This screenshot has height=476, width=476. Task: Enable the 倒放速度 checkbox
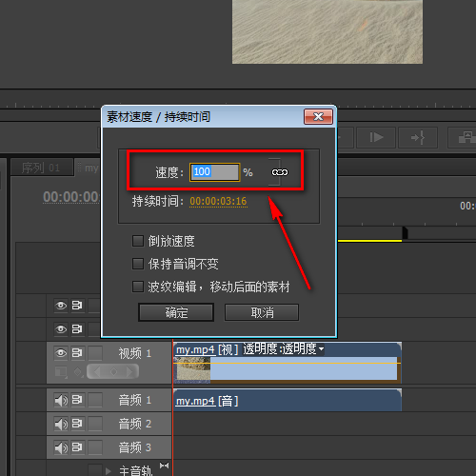pyautogui.click(x=138, y=241)
